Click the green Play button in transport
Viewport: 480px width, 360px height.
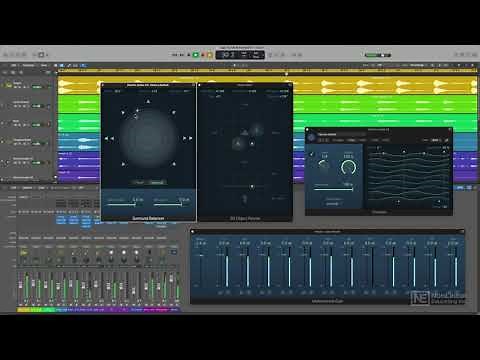pos(196,55)
